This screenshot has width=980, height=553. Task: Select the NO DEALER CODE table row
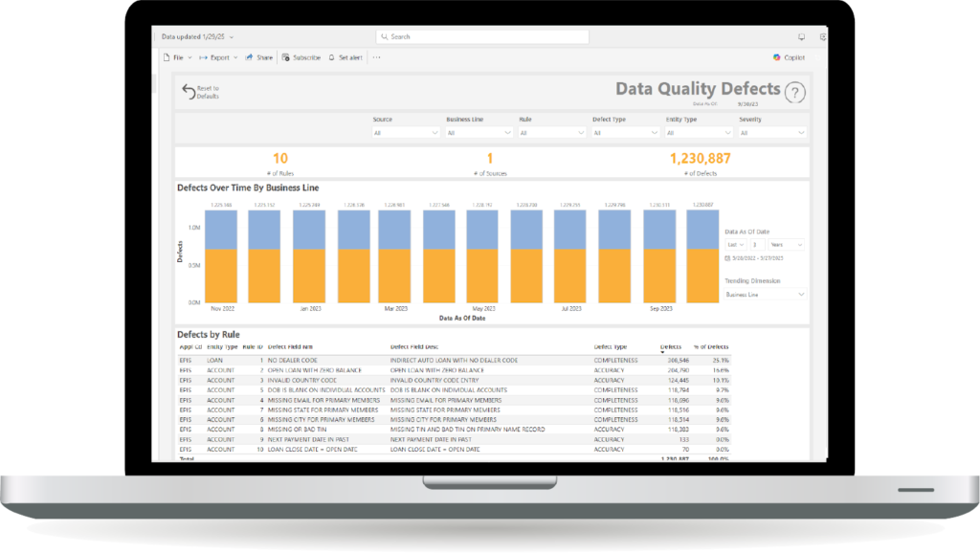pos(306,360)
